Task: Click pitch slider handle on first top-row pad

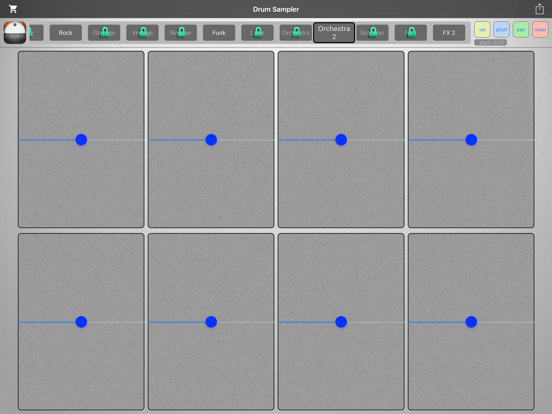Action: [81, 140]
